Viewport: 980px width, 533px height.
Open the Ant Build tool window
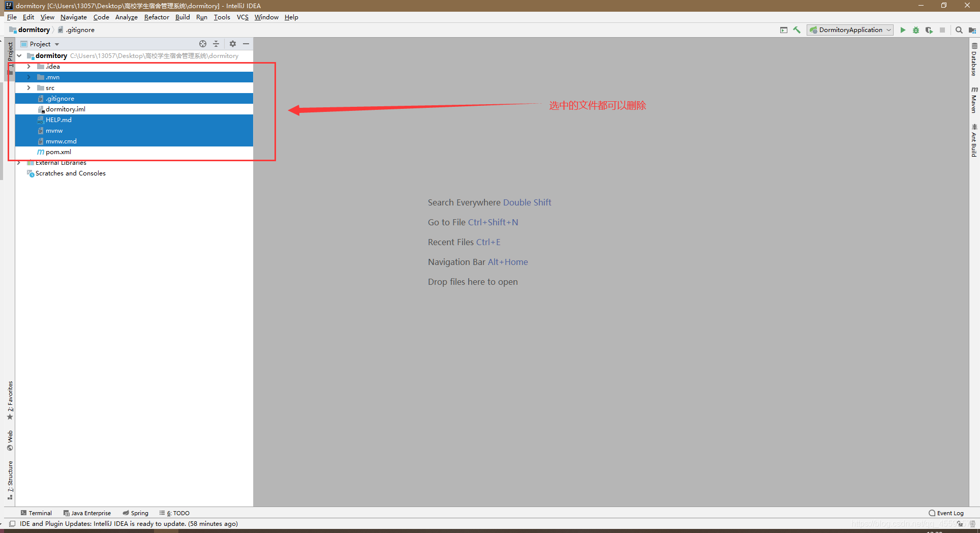pos(974,140)
